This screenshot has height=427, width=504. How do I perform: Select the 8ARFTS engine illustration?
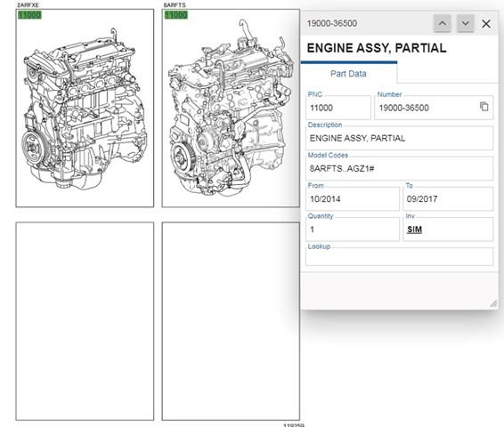[x=231, y=109]
